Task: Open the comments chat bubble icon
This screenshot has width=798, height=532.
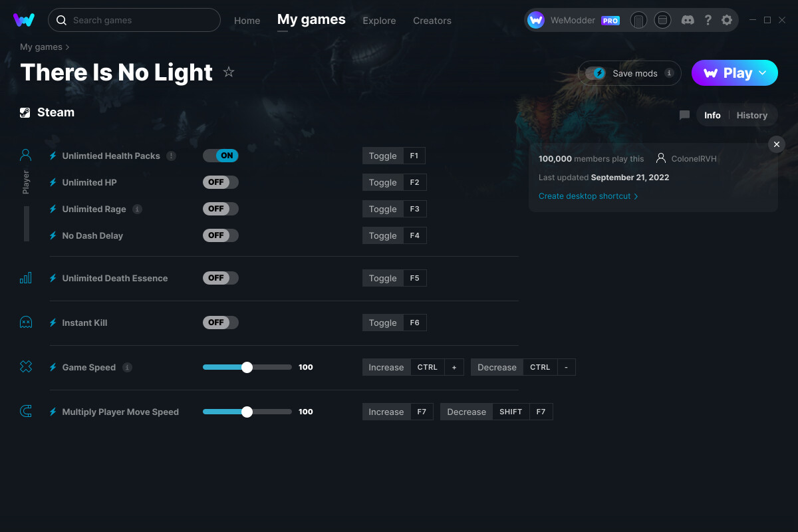Action: (x=684, y=115)
